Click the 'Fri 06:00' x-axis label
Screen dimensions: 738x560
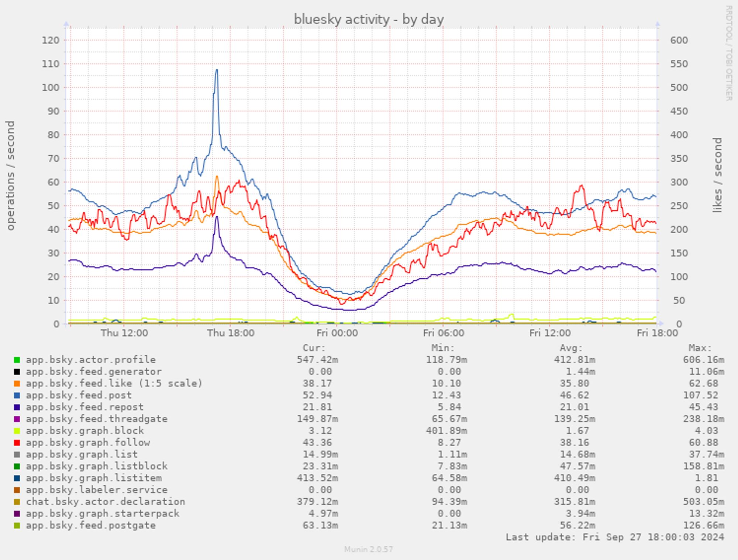444,333
